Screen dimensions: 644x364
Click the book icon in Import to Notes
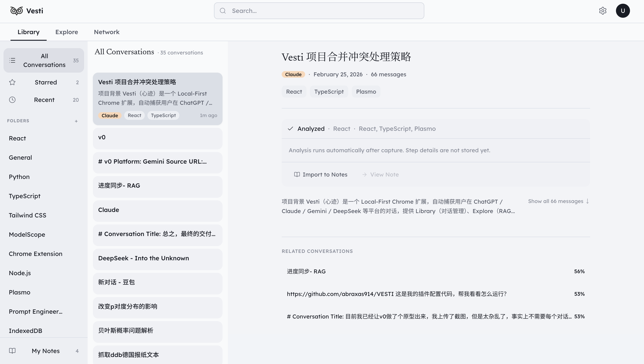297,175
